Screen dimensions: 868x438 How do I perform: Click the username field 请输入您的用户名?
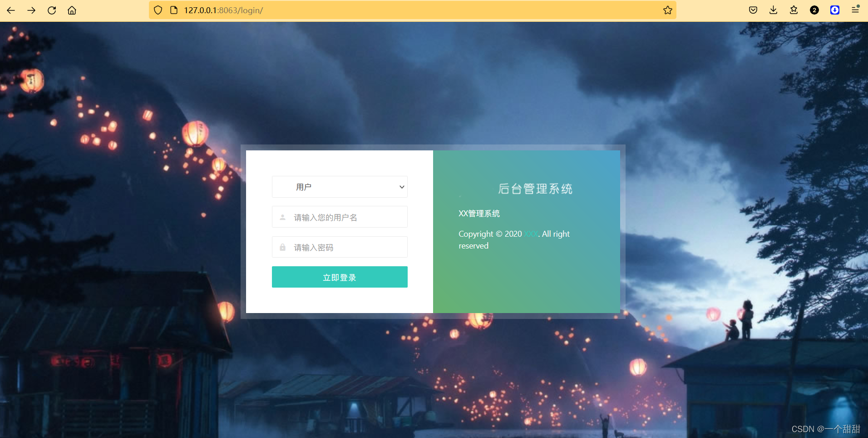point(340,217)
